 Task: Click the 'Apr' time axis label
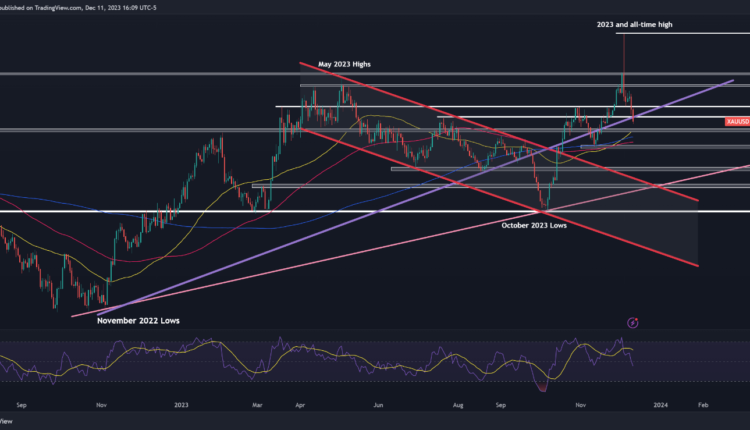299,406
